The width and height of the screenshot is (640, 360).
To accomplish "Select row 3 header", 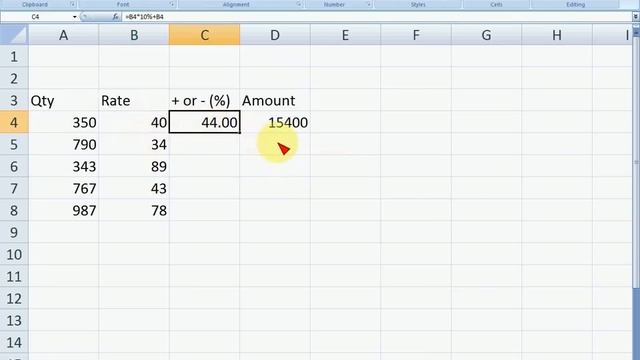I will click(14, 100).
